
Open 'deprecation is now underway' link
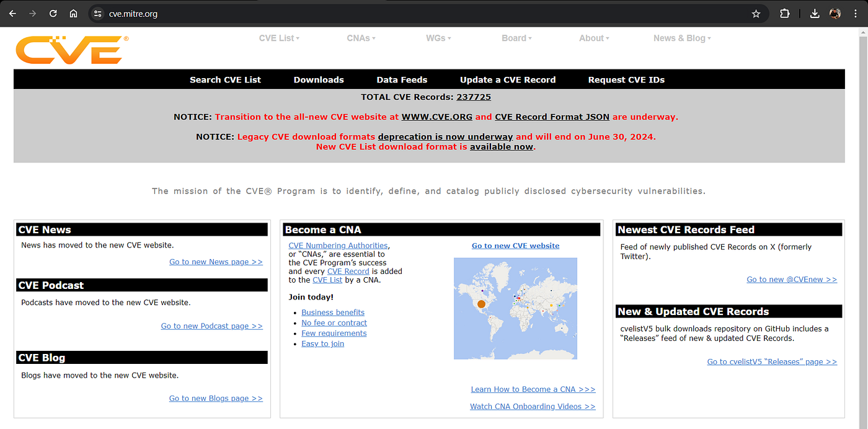pos(445,137)
